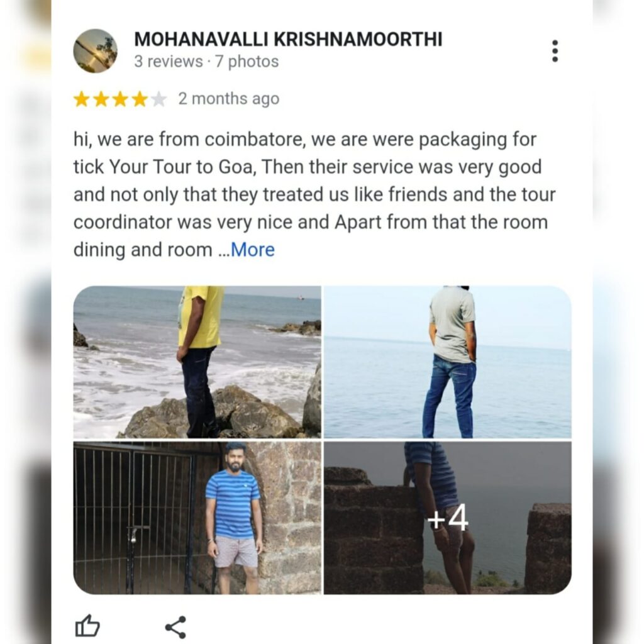
Task: Open the yellow-shirt beach rocks photo
Action: pyautogui.click(x=197, y=362)
